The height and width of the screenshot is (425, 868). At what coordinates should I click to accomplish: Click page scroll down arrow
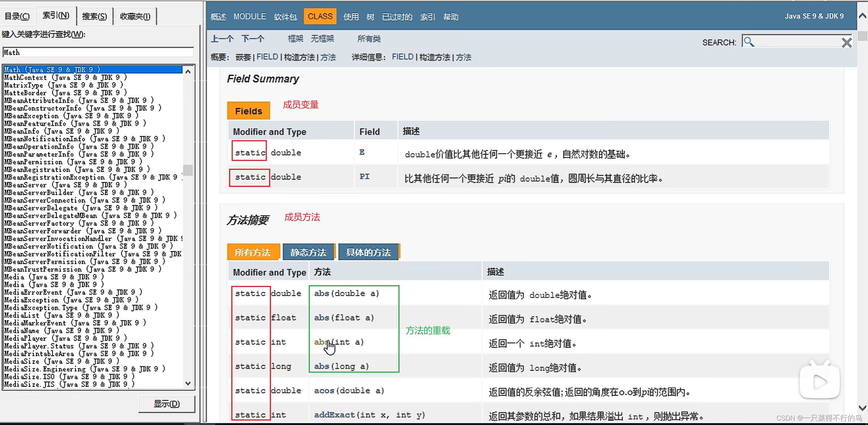point(862,408)
